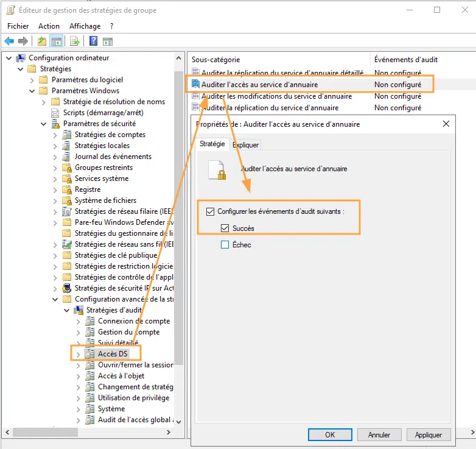The height and width of the screenshot is (449, 476).
Task: Click the tree pane vertical scrollbar thumb
Action: click(x=179, y=218)
